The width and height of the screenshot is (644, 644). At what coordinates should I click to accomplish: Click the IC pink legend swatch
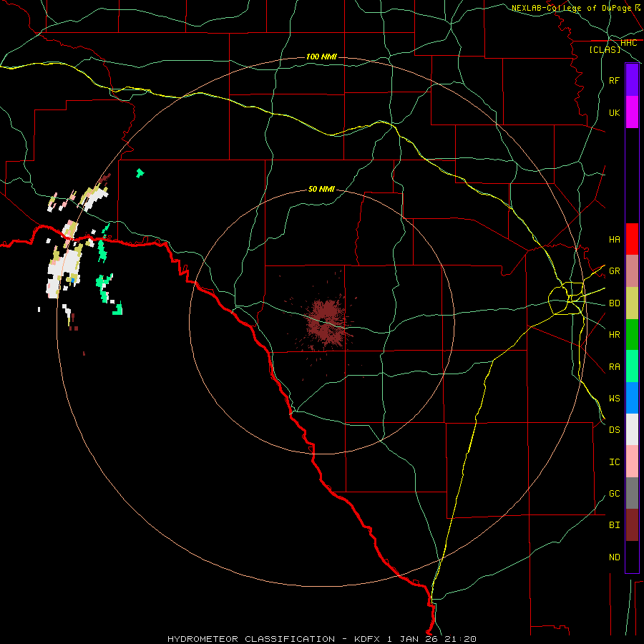[x=632, y=462]
